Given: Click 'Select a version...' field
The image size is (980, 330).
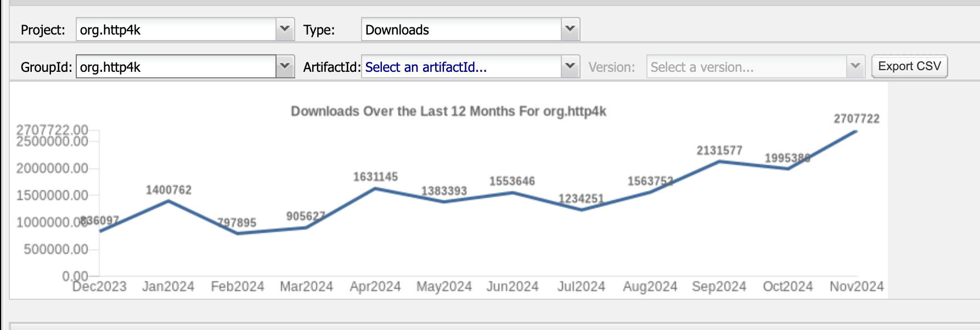Looking at the screenshot, I should 746,67.
